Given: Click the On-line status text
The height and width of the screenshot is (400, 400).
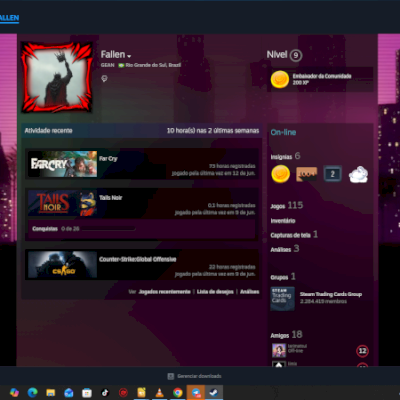Looking at the screenshot, I should point(283,132).
